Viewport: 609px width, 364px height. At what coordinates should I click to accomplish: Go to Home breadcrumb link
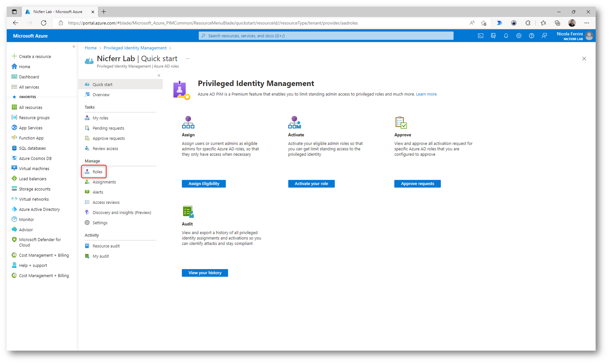point(90,48)
